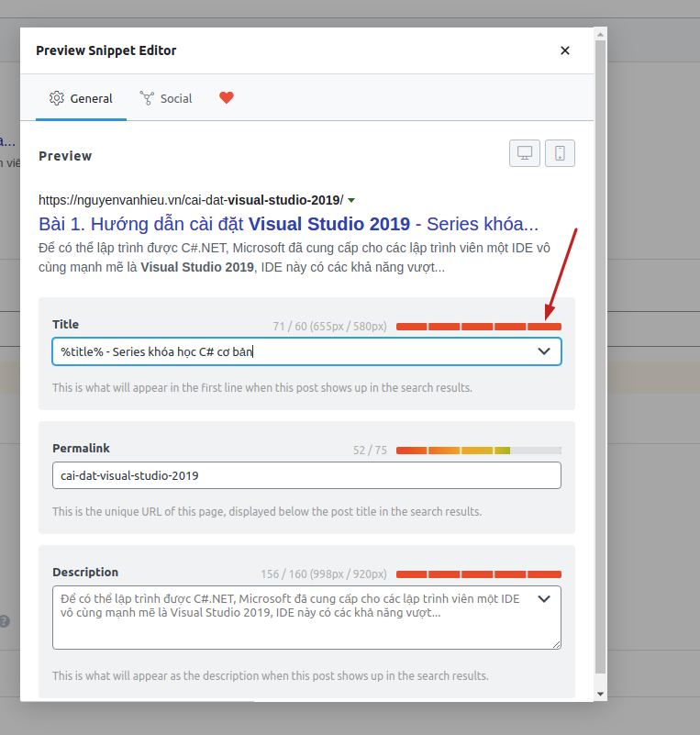Click the "52 / 75" permalink counter
The height and width of the screenshot is (735, 700).
tap(370, 451)
